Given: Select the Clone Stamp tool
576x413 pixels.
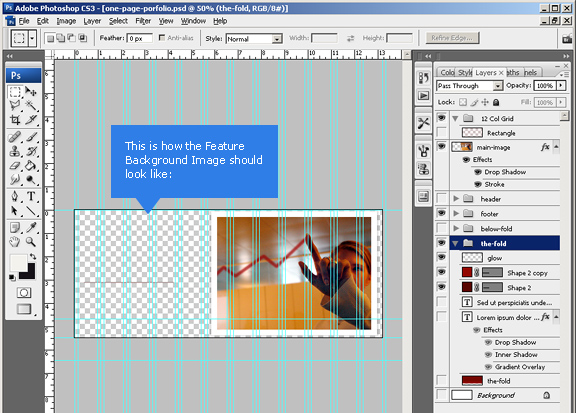Looking at the screenshot, I should coord(15,151).
